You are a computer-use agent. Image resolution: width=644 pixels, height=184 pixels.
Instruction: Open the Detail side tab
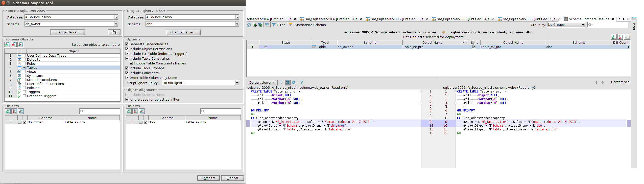click(x=634, y=24)
